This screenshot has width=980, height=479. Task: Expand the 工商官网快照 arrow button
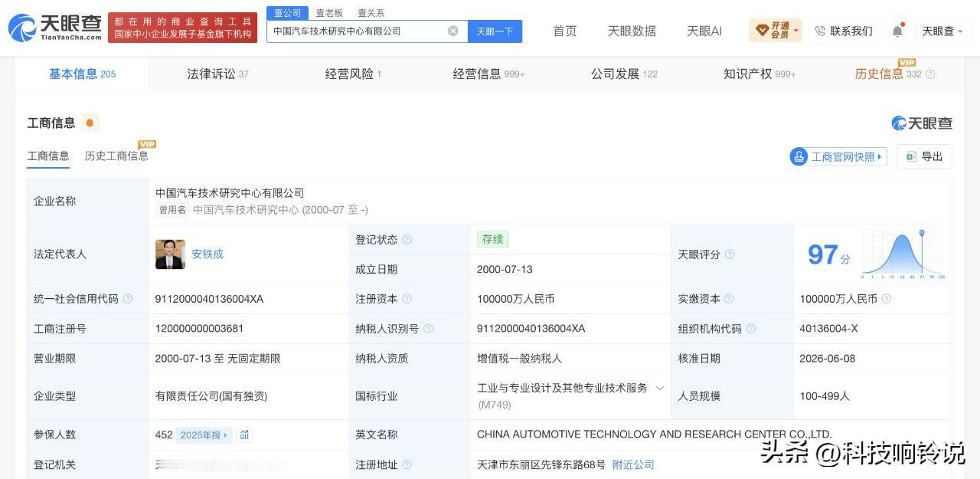[879, 156]
